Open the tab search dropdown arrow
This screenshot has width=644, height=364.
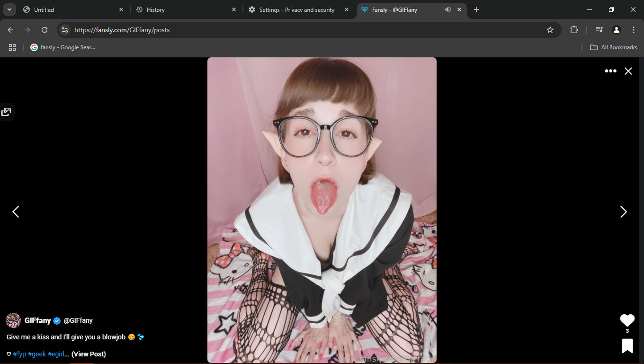pos(9,10)
